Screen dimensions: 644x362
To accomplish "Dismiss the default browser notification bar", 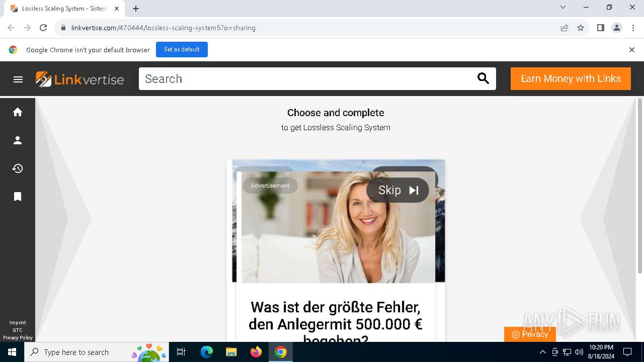I will tap(631, 50).
